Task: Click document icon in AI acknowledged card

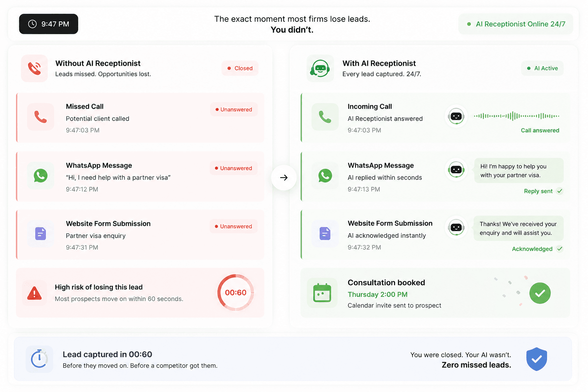Action: click(325, 234)
